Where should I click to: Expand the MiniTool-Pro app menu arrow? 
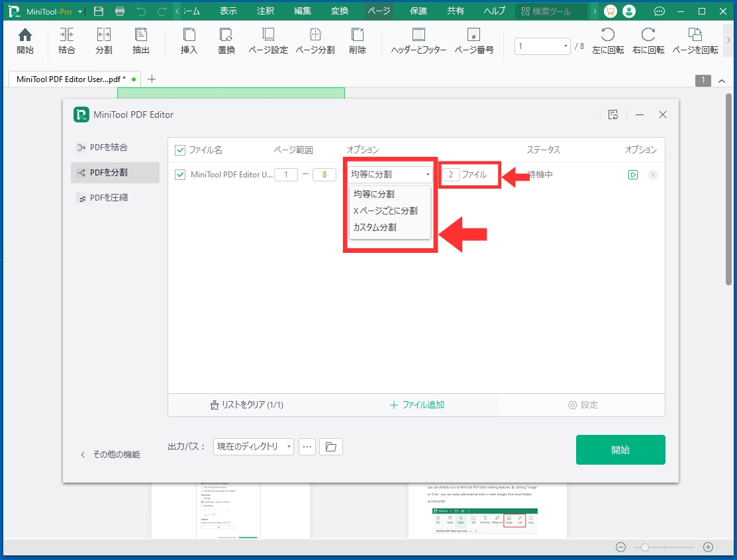(80, 12)
